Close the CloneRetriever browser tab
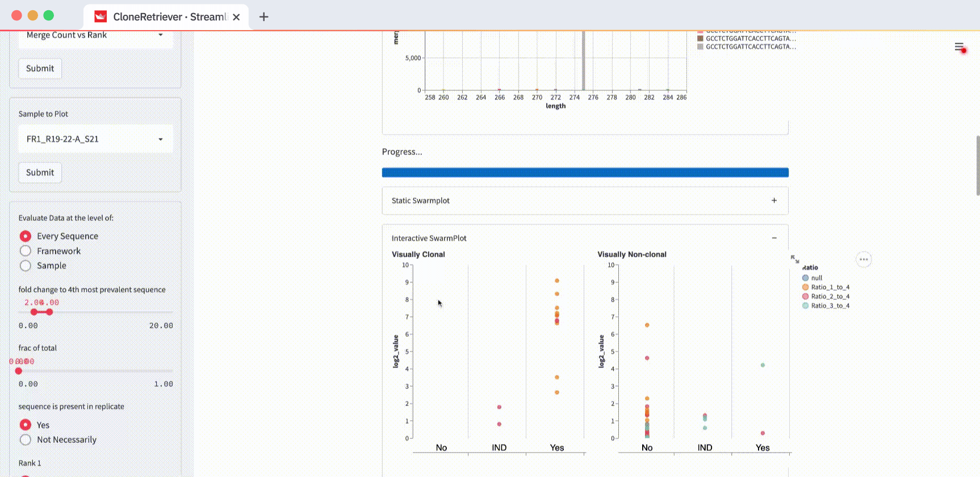Screen dimensions: 980x477 point(236,17)
